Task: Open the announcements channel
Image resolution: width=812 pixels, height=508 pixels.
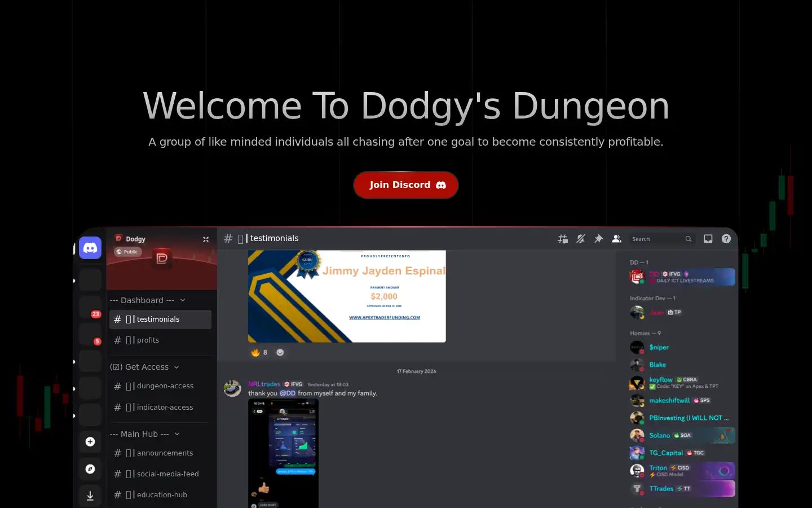Action: (160, 453)
